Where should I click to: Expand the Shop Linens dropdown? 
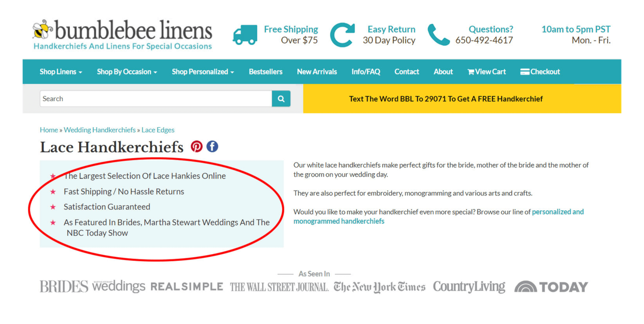[x=61, y=72]
